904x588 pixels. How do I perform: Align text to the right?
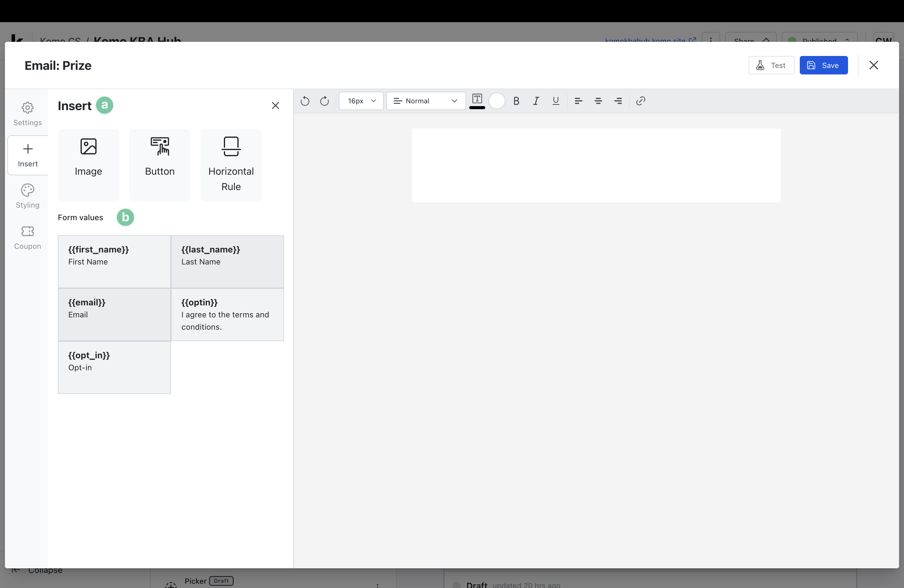click(x=618, y=101)
